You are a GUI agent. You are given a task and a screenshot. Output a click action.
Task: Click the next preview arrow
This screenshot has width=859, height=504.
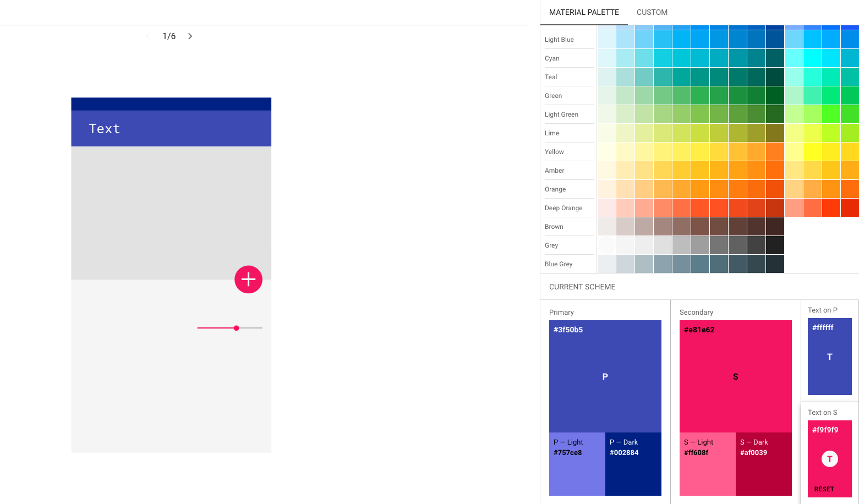tap(190, 36)
